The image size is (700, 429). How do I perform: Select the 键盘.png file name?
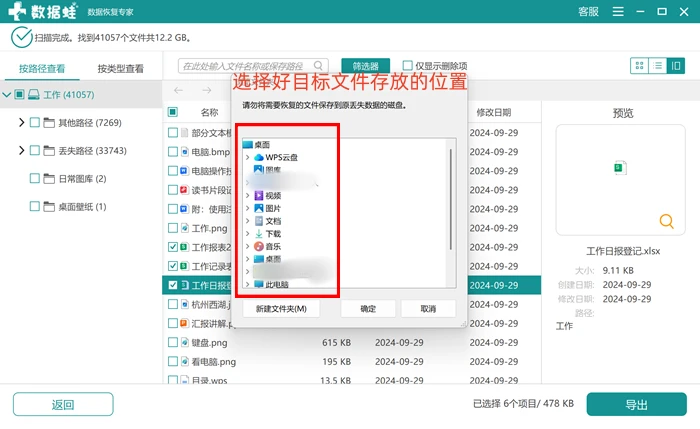[x=209, y=343]
